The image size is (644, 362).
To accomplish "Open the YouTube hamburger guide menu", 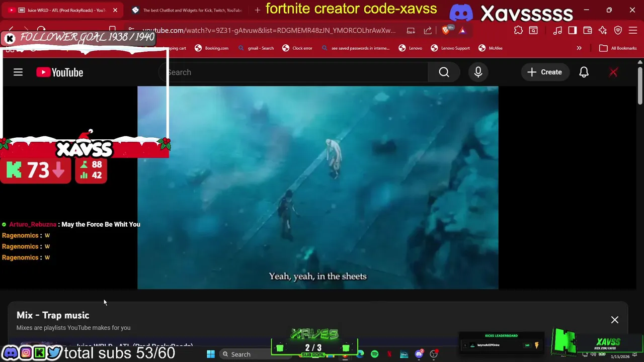I will pyautogui.click(x=18, y=72).
